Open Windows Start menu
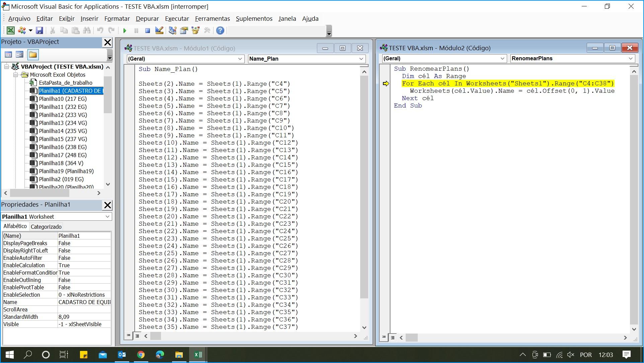The image size is (644, 363). (x=9, y=355)
